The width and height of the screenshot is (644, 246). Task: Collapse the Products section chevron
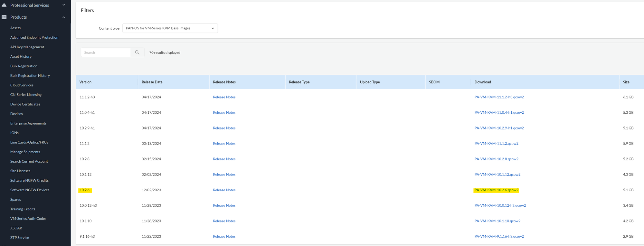pyautogui.click(x=64, y=17)
